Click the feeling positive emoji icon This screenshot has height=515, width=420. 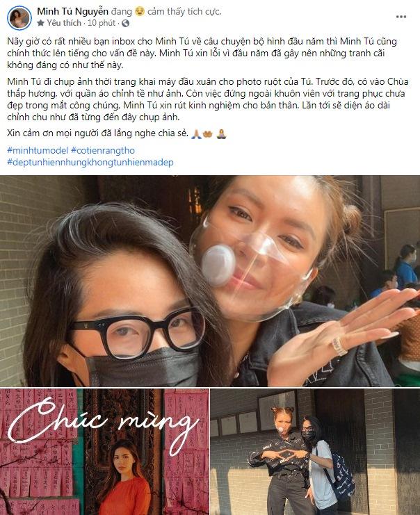(140, 12)
